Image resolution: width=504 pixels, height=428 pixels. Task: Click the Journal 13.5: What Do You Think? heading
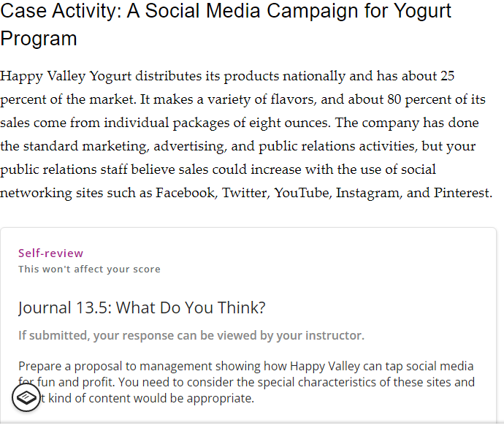tap(142, 307)
